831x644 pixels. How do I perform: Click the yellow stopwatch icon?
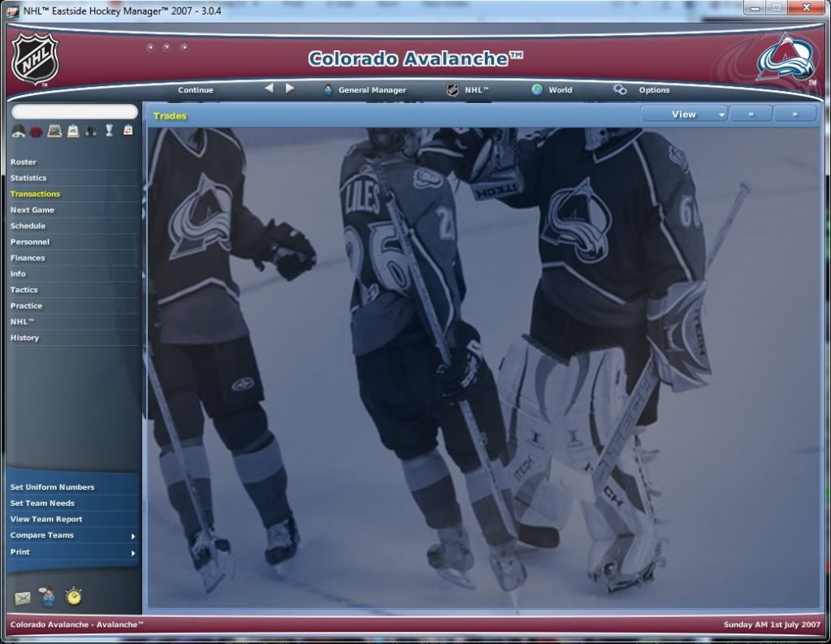74,596
